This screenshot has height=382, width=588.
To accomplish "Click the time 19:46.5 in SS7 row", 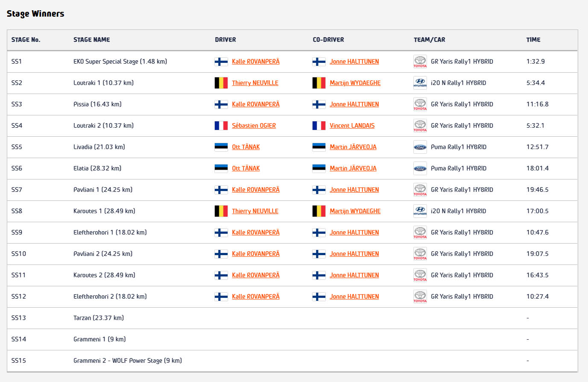I will coord(538,190).
